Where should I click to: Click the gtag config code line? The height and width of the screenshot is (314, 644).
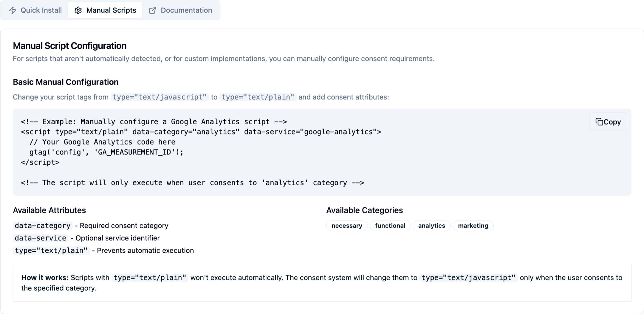pyautogui.click(x=106, y=152)
